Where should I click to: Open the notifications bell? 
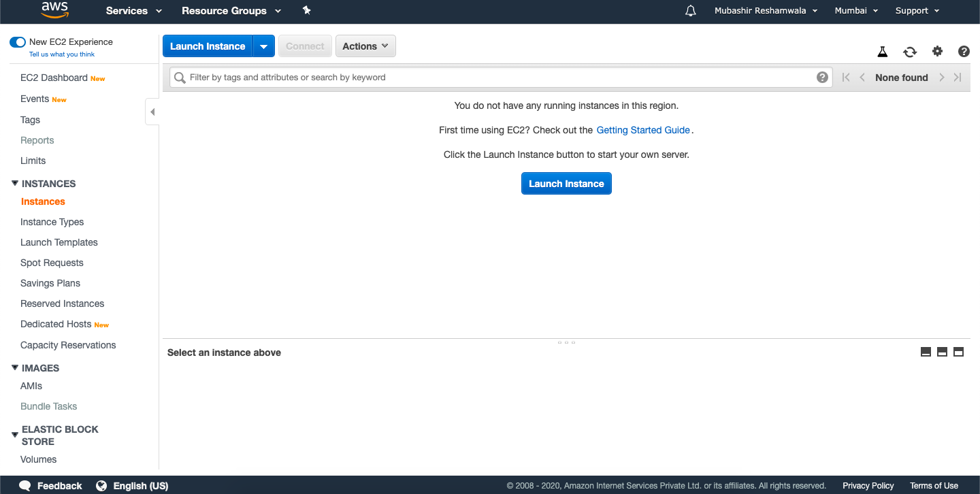click(x=691, y=11)
